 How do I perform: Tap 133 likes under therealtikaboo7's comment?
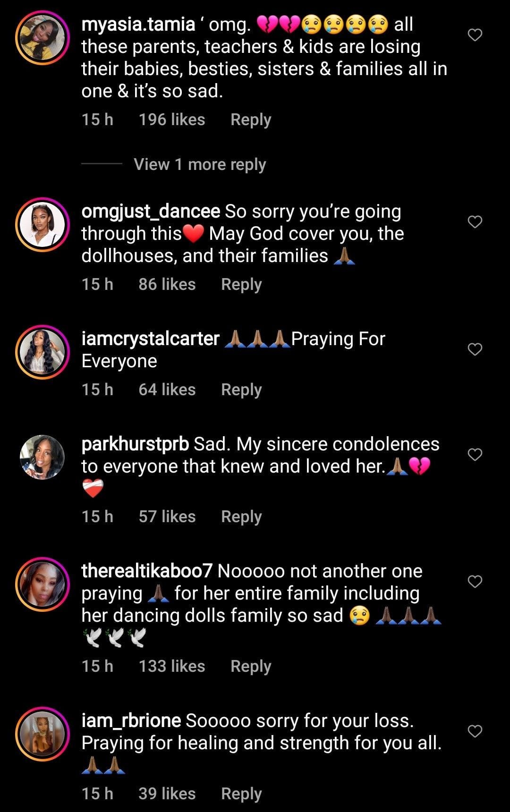[171, 666]
